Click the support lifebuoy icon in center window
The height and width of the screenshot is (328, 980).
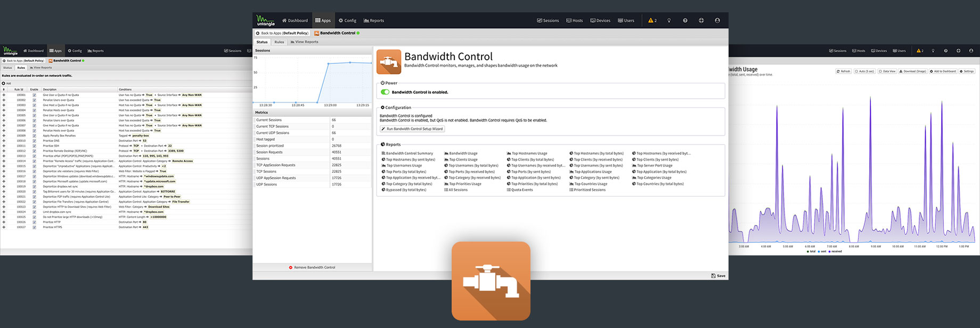701,20
